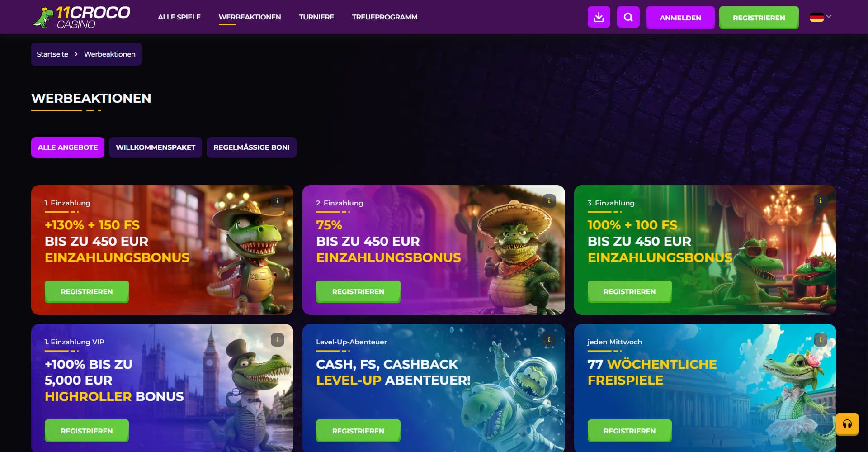868x452 pixels.
Task: Open info icon on jeden Mittwoch card
Action: [820, 339]
